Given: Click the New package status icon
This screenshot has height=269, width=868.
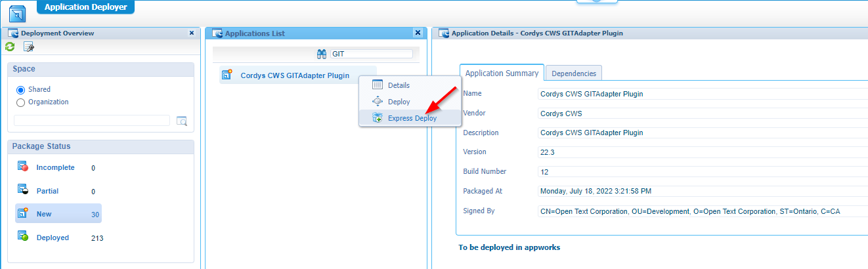Looking at the screenshot, I should (23, 213).
